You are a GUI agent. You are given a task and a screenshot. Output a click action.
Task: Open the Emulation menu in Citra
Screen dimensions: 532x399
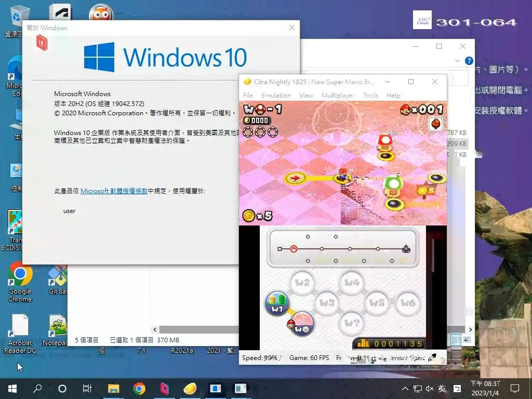(x=276, y=96)
